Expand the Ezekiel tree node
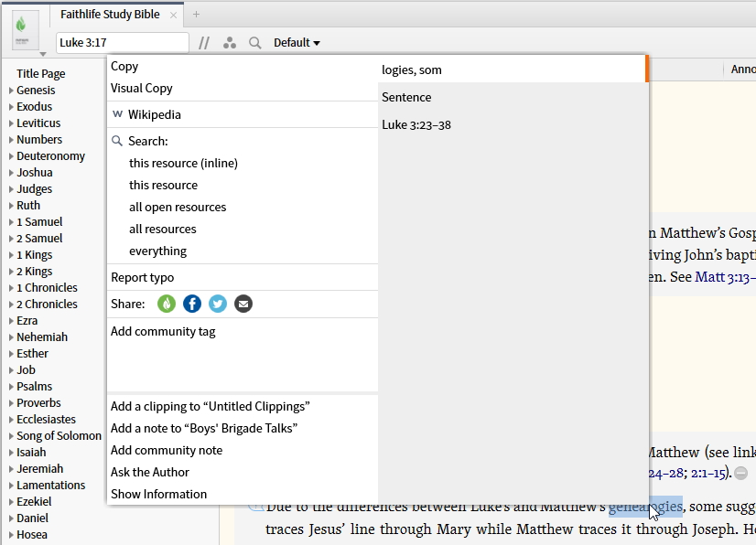 [x=11, y=502]
